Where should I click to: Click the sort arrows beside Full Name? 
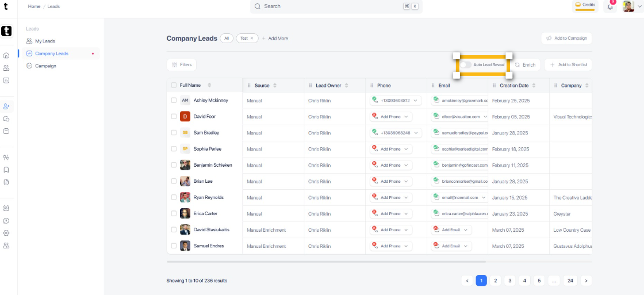point(209,86)
